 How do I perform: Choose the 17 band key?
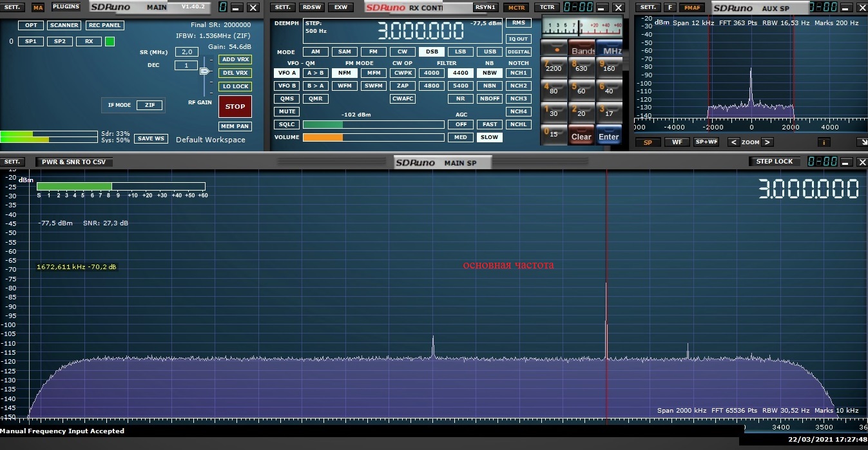coord(610,113)
